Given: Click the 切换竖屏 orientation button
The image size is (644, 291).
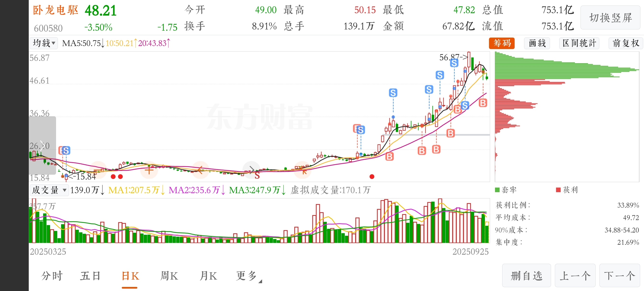Looking at the screenshot, I should (610, 18).
